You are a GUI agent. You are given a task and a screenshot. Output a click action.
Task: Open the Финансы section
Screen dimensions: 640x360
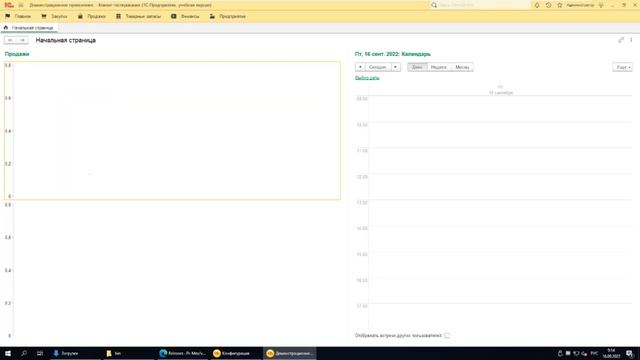click(x=185, y=16)
